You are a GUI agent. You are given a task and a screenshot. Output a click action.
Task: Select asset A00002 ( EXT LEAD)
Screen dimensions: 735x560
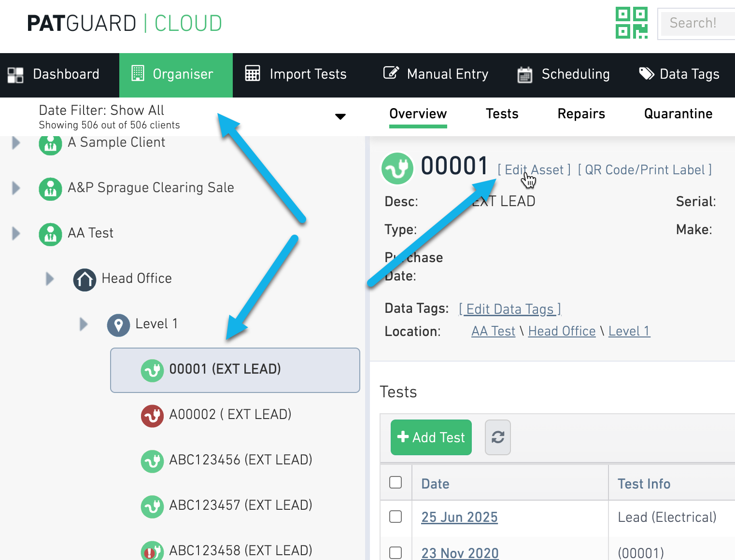[230, 414]
